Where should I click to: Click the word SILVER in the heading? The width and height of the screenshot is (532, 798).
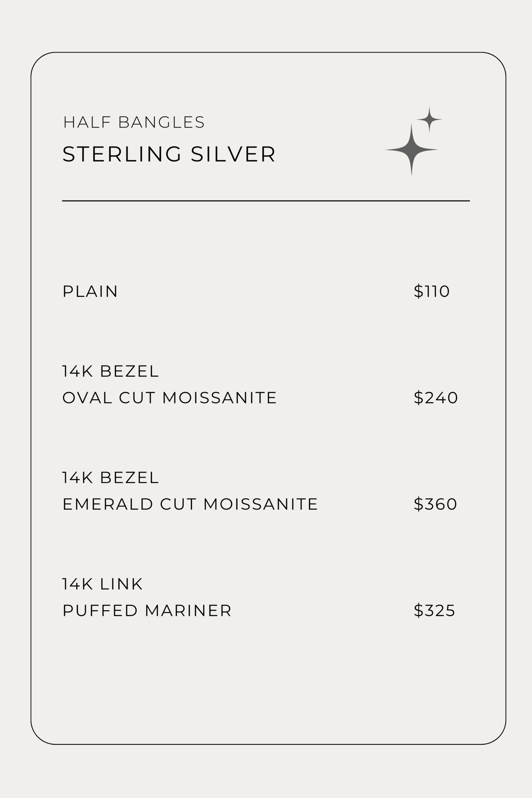click(x=233, y=154)
